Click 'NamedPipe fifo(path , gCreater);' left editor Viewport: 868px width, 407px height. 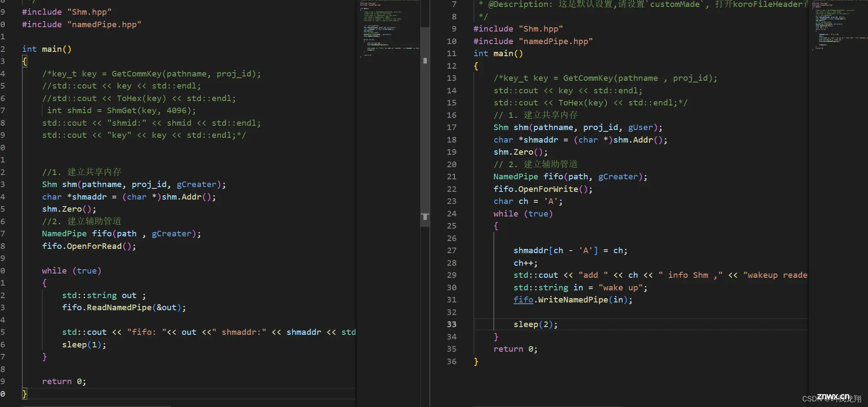pos(121,234)
